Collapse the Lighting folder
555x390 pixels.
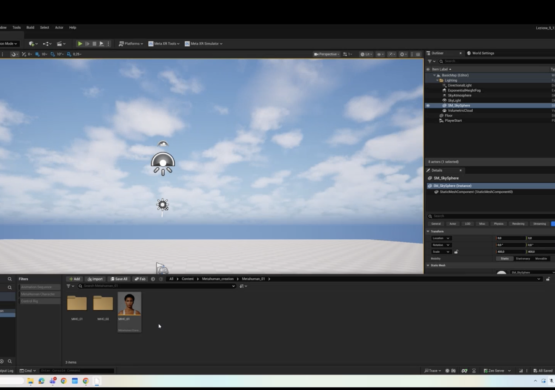tap(437, 80)
